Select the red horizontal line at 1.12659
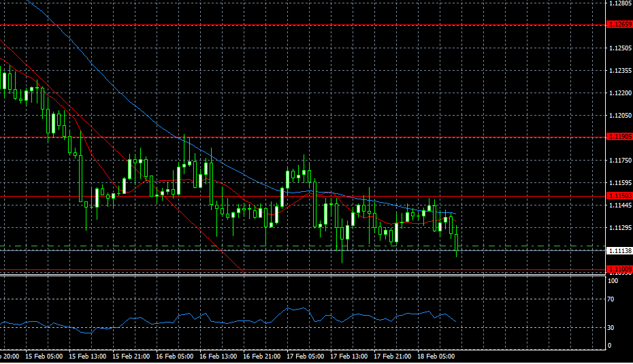Viewport: 633px width, 364px height. click(x=303, y=25)
